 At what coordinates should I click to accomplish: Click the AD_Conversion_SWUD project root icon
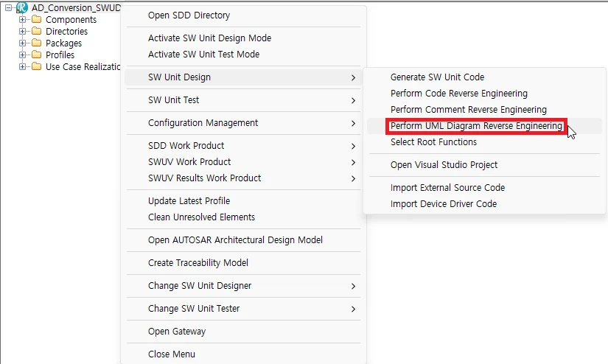tap(22, 7)
